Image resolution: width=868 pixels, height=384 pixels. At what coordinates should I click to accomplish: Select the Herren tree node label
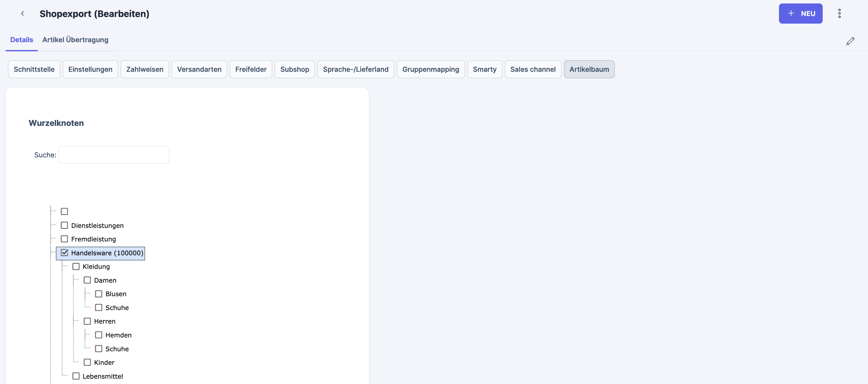coord(104,321)
